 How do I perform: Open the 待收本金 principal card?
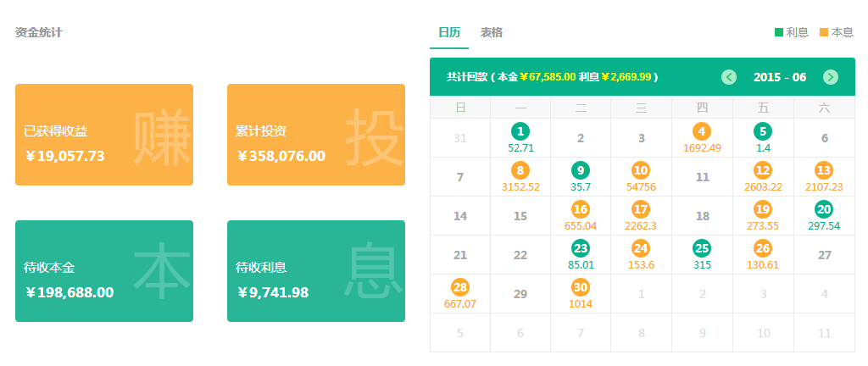point(104,271)
